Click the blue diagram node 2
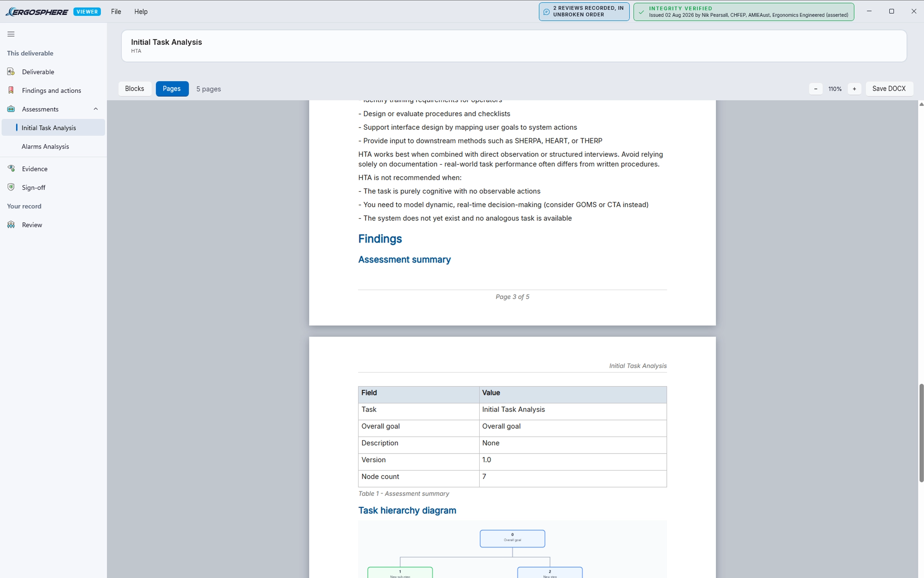The height and width of the screenshot is (578, 924). [x=549, y=573]
